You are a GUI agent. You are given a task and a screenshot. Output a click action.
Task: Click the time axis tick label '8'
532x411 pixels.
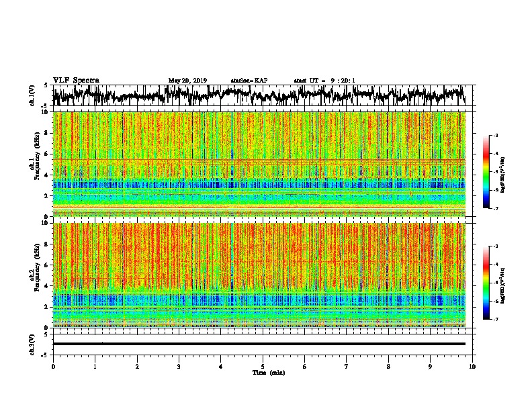coord(388,367)
